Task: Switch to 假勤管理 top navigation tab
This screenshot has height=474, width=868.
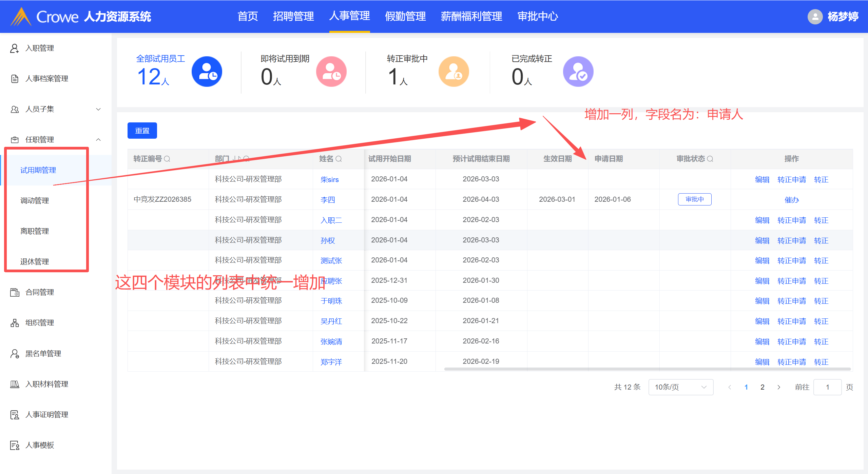Action: tap(405, 16)
